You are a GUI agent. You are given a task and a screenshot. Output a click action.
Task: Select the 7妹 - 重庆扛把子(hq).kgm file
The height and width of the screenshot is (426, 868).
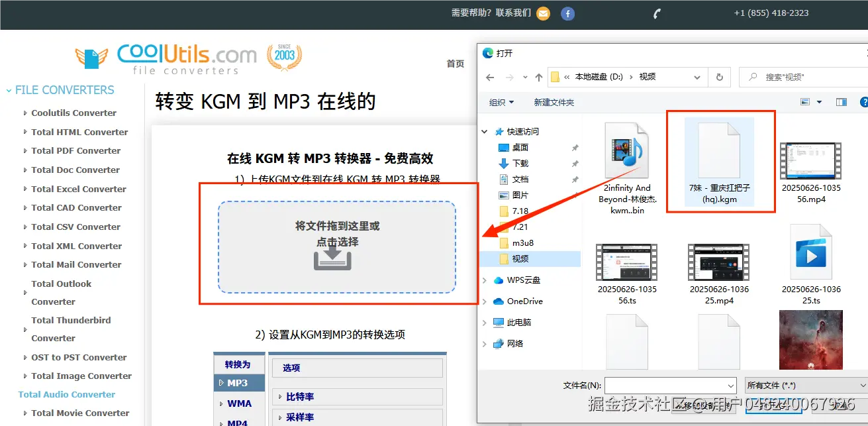click(x=719, y=163)
